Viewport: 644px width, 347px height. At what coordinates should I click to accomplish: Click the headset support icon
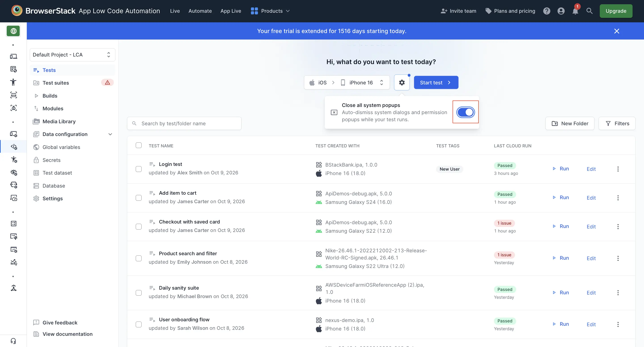click(x=13, y=341)
